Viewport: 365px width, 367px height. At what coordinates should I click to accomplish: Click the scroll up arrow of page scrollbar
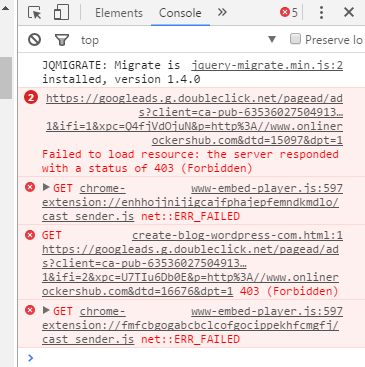5,8
